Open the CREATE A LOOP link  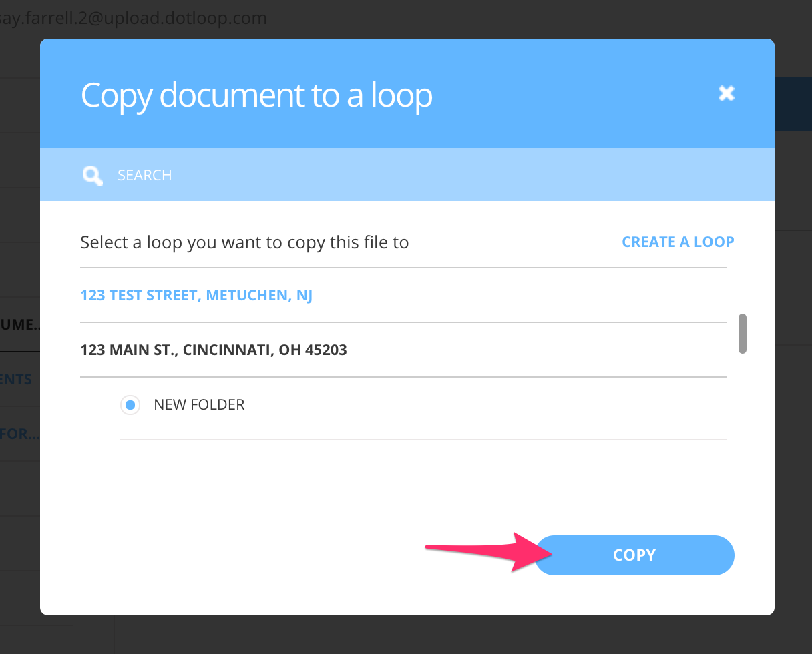tap(678, 242)
